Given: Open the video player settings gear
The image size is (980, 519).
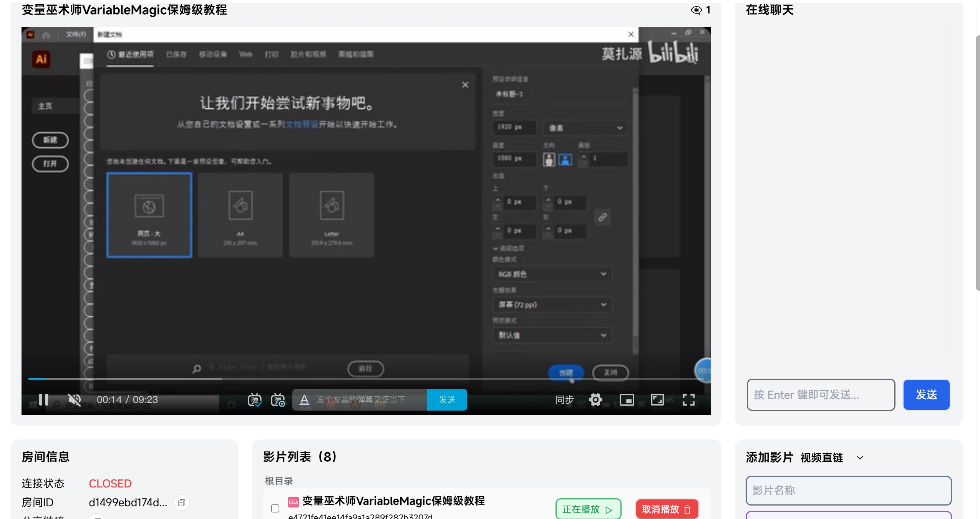Looking at the screenshot, I should (x=595, y=400).
